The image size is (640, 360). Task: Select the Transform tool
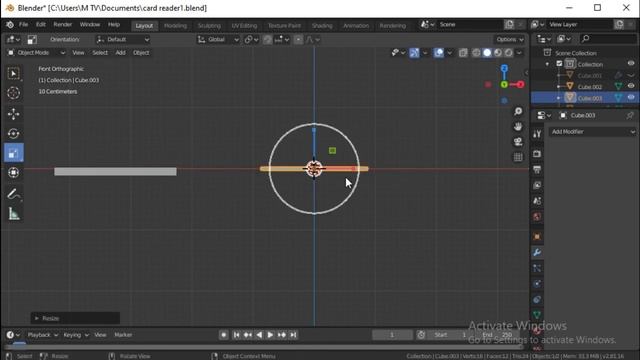tap(13, 173)
